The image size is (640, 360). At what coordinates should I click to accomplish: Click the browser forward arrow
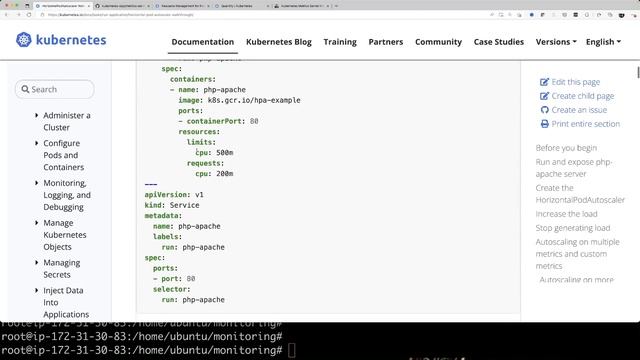pos(18,15)
